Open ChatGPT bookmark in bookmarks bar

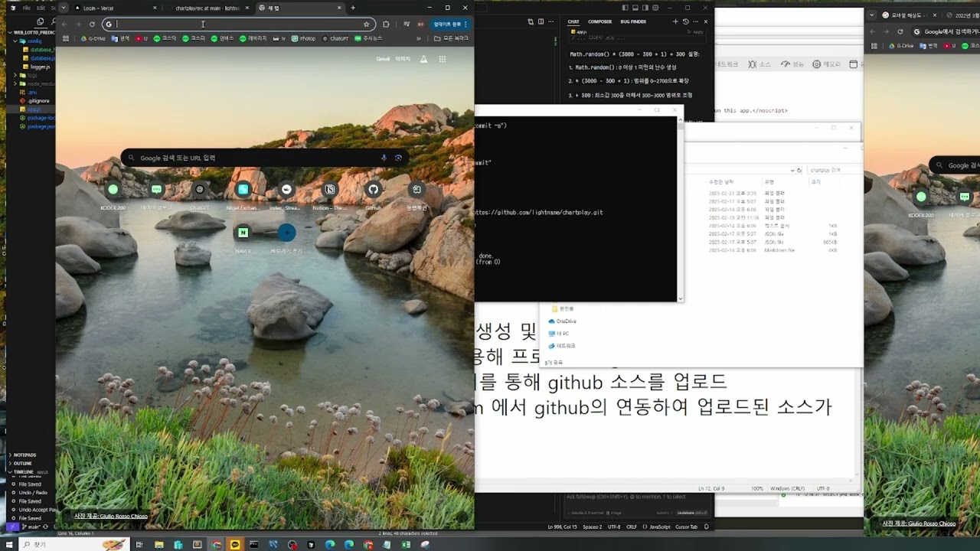pos(336,37)
